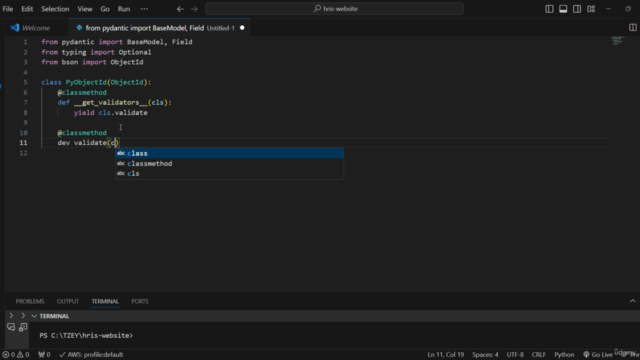The height and width of the screenshot is (360, 640).
Task: Open the View menu
Action: (85, 9)
